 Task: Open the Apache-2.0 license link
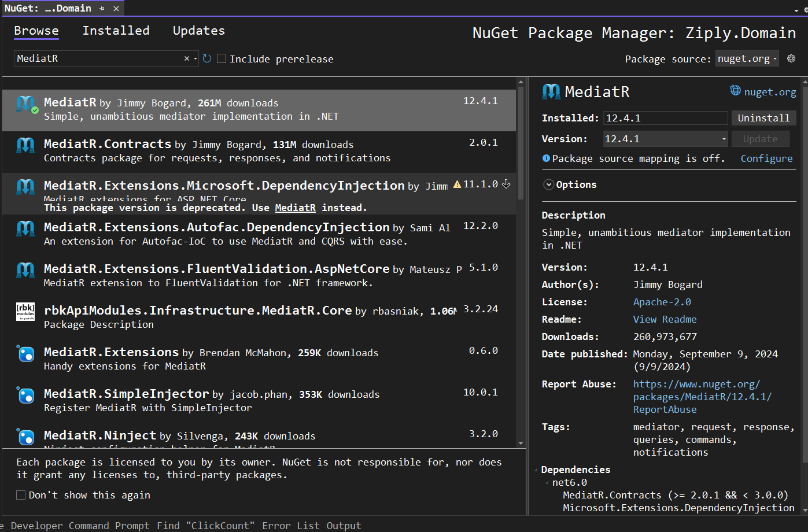click(x=662, y=302)
